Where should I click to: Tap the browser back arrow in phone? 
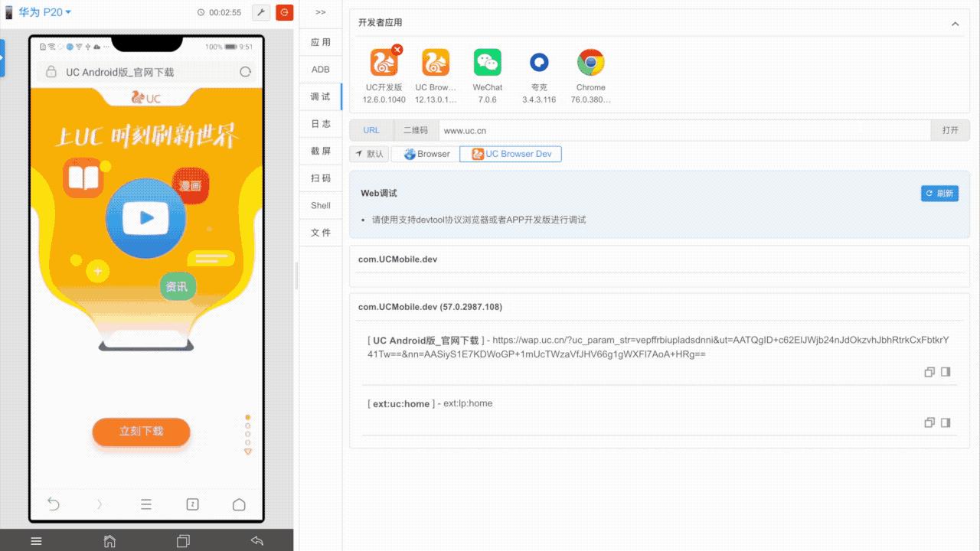[x=53, y=504]
